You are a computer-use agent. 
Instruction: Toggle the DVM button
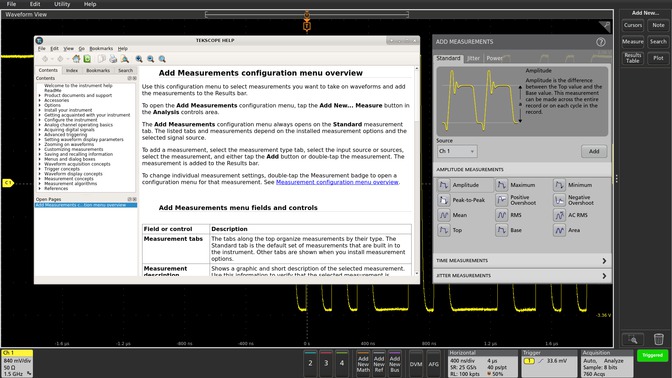point(416,364)
